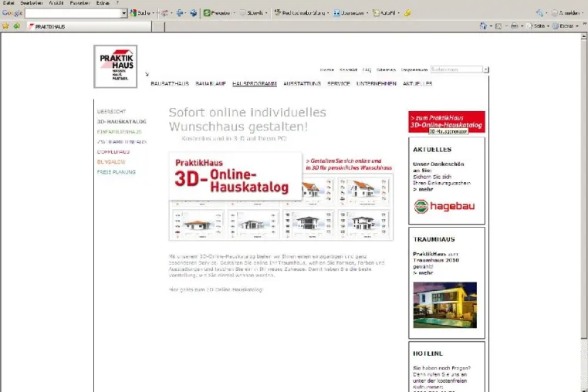
Task: Click the Traumhaus night house photo
Action: point(444,305)
